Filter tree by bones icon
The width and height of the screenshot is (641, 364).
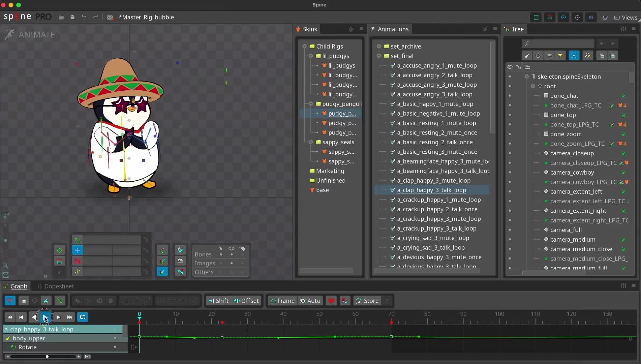527,56
